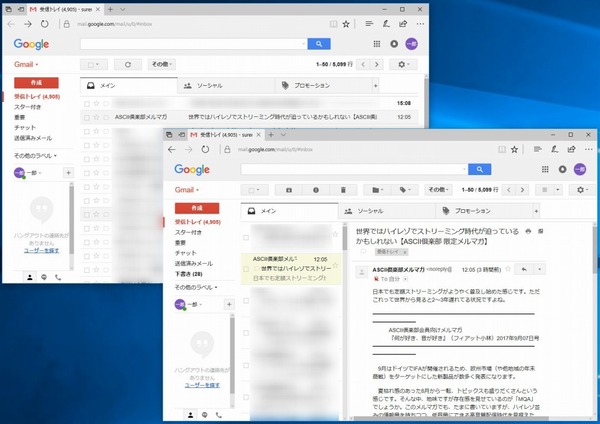Image resolution: width=600 pixels, height=424 pixels.
Task: Open 下書き (28) drafts in front window
Action: pos(189,274)
